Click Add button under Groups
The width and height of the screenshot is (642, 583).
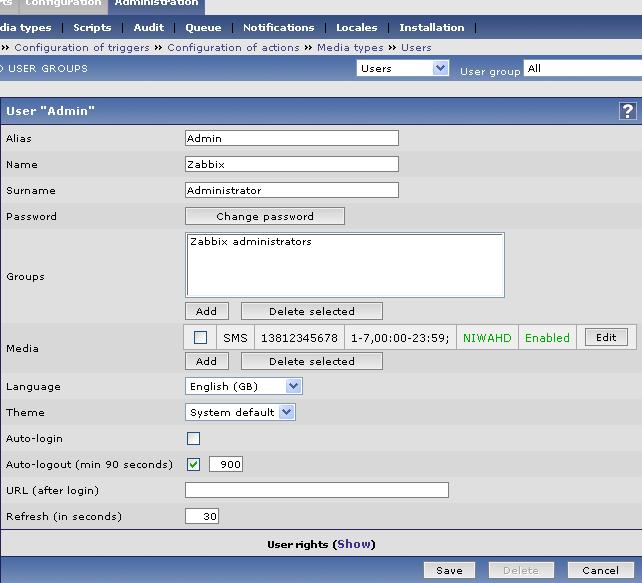(x=206, y=311)
